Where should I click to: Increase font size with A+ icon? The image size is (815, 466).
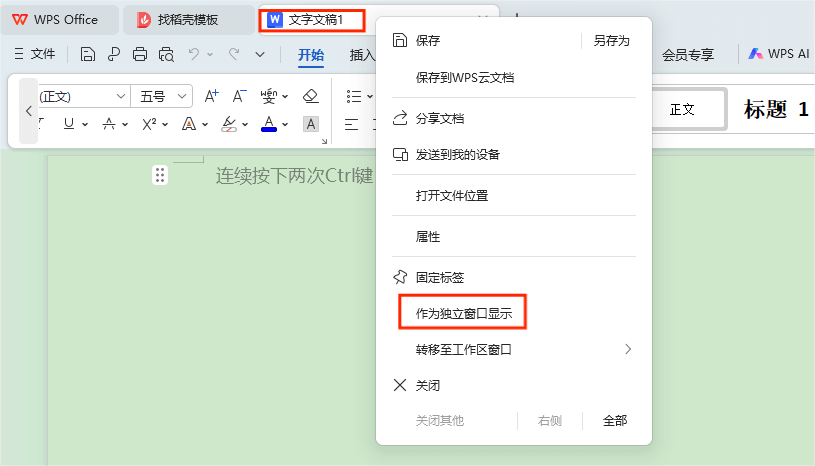point(211,96)
